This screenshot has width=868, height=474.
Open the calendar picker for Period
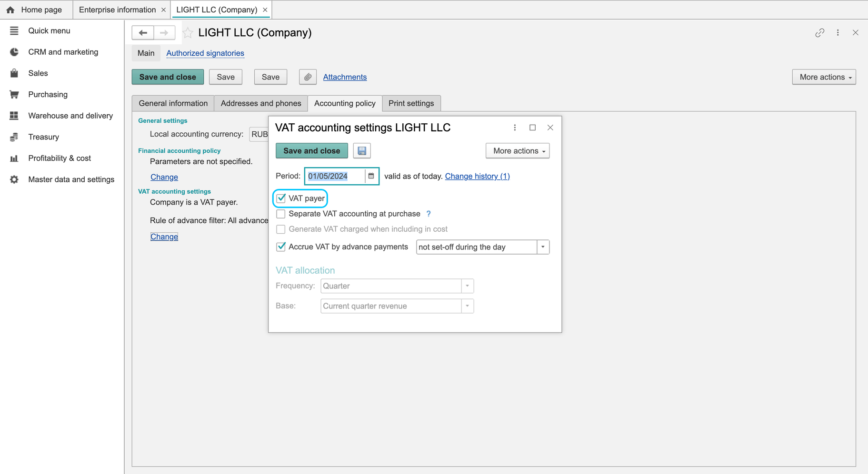[x=371, y=176]
